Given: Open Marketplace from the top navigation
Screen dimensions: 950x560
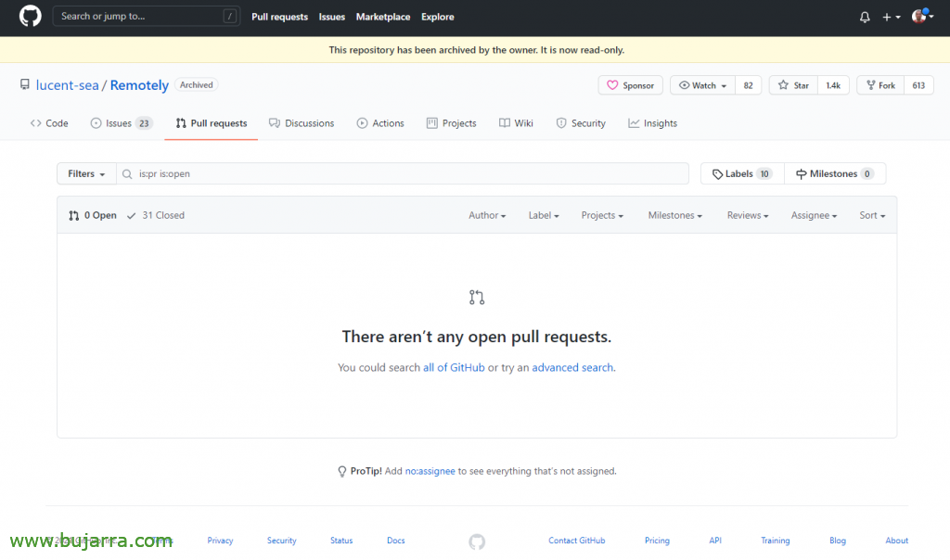Looking at the screenshot, I should (x=382, y=16).
